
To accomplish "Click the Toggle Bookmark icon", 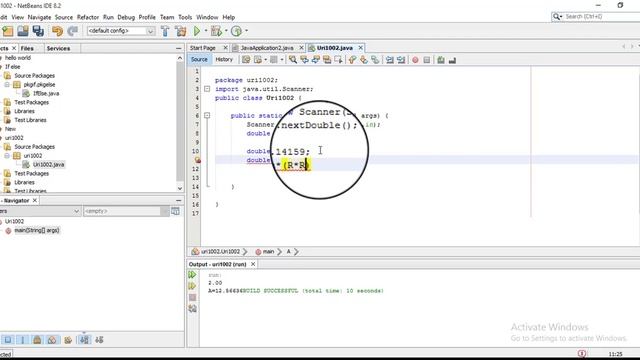I will 375,60.
